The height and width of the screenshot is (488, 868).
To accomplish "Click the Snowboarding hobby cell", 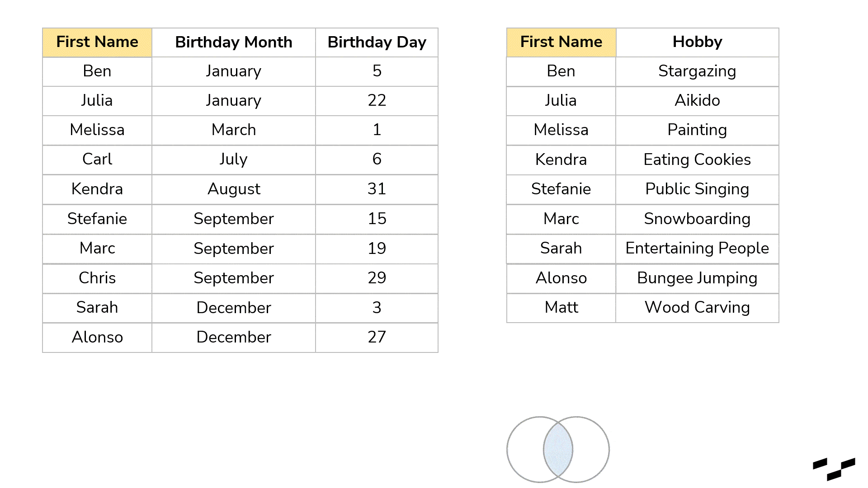I will point(697,219).
